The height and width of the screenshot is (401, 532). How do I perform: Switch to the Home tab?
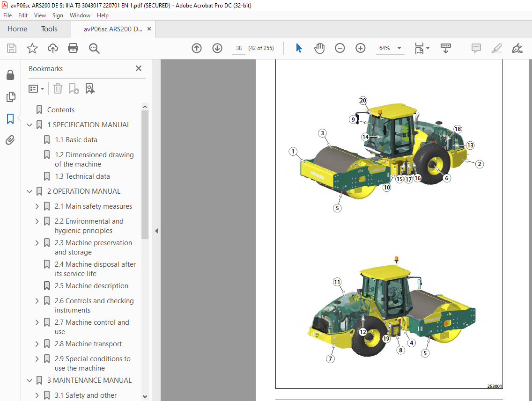[17, 29]
